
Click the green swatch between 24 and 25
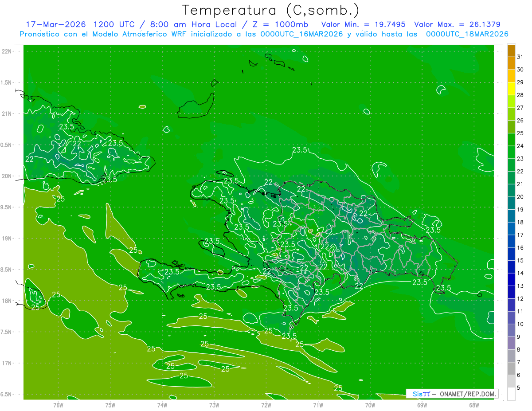[x=511, y=140]
